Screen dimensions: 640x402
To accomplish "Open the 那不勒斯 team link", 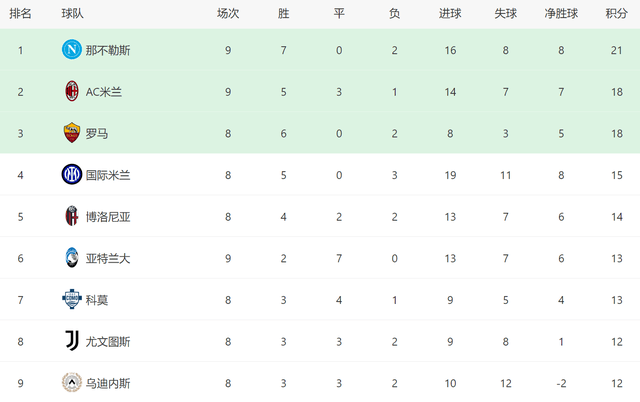I will [107, 50].
